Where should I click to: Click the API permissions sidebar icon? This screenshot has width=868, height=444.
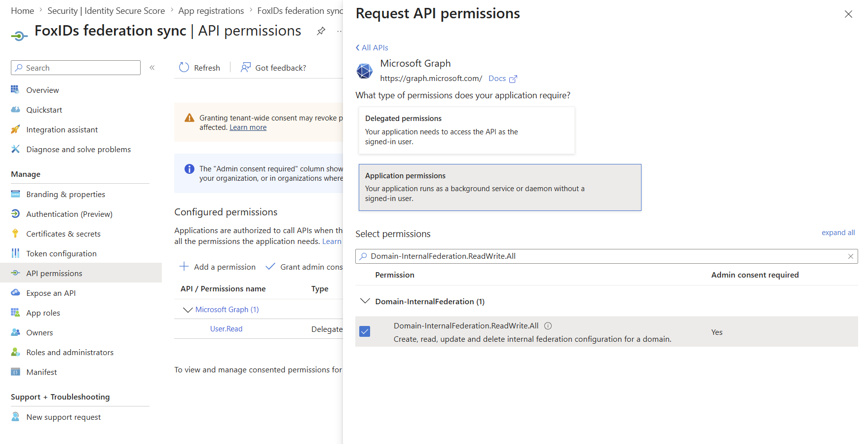[x=15, y=273]
